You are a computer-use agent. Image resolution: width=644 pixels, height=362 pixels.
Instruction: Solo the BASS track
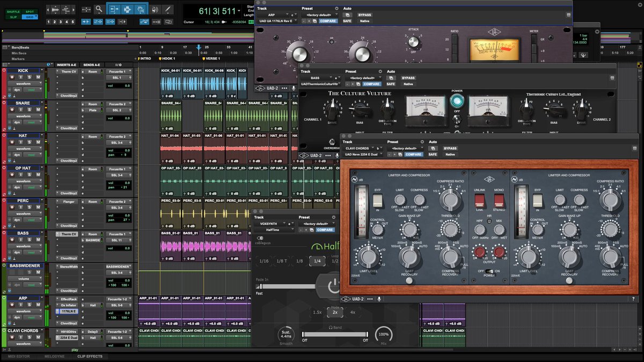(x=30, y=240)
